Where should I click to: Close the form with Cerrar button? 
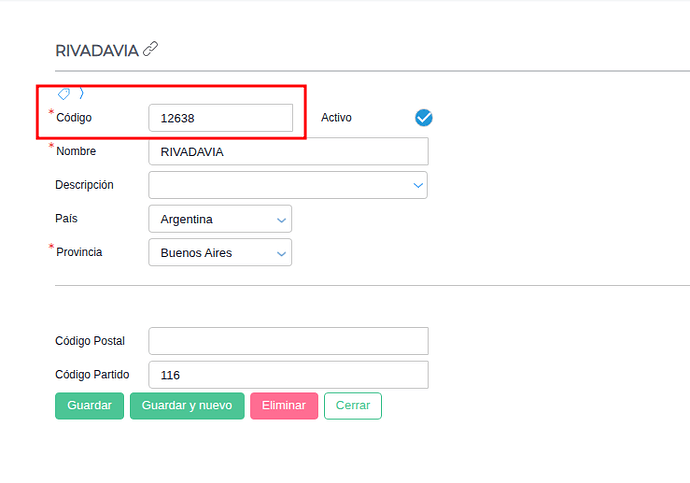[353, 406]
